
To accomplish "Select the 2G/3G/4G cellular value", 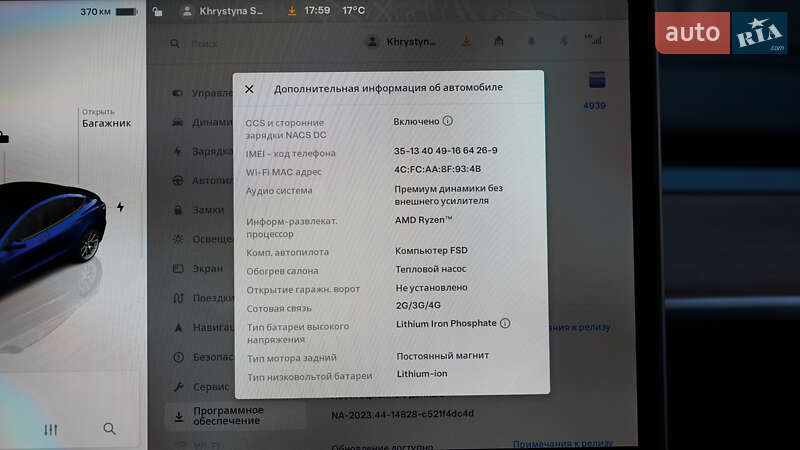I will pyautogui.click(x=418, y=305).
